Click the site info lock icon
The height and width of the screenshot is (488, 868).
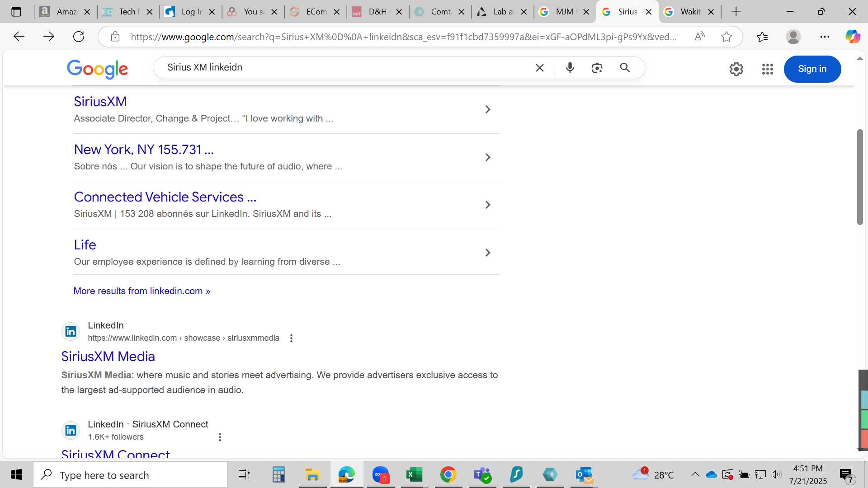click(115, 37)
